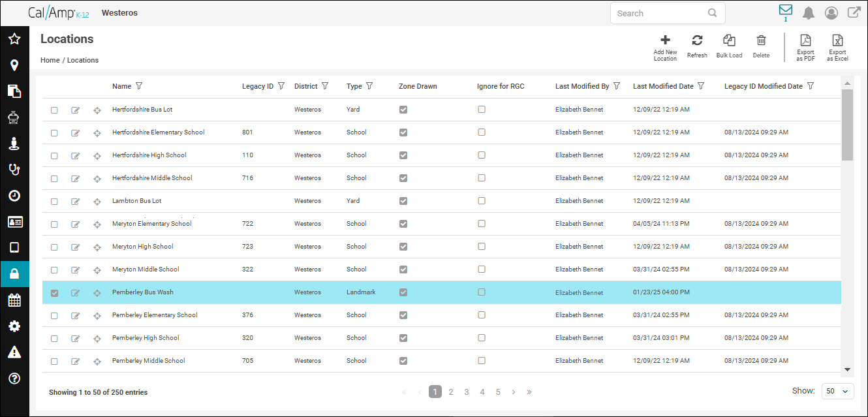Open the map pin sidebar icon
The width and height of the screenshot is (868, 417).
[x=14, y=65]
